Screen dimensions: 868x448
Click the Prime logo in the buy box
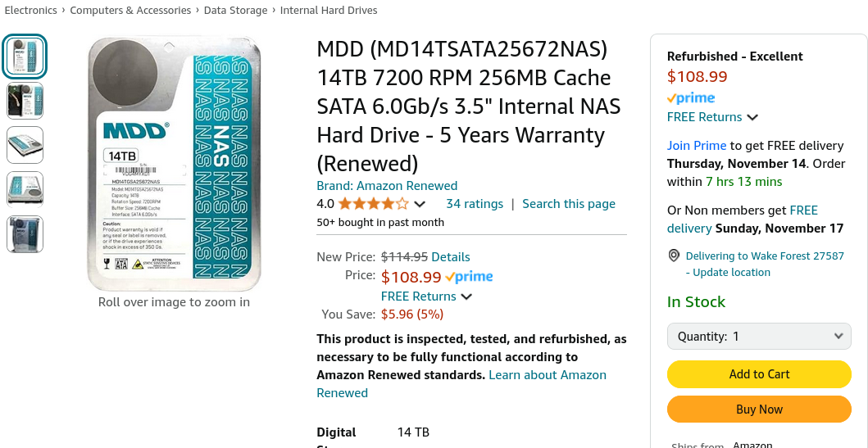pos(691,98)
